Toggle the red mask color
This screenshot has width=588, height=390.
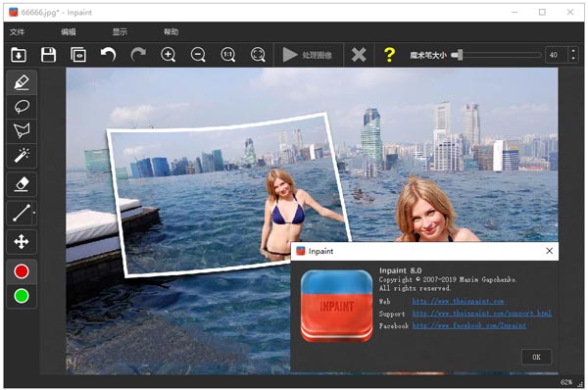coord(22,271)
